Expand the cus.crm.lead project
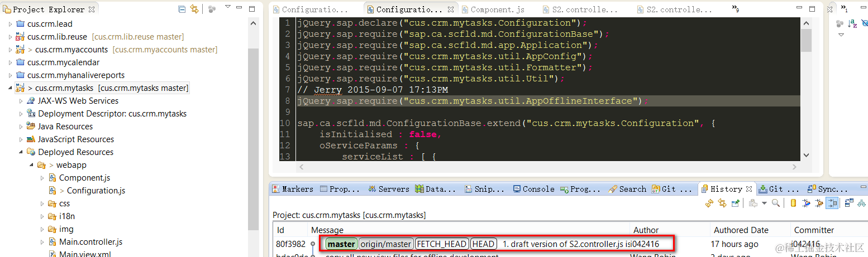Image resolution: width=868 pixels, height=257 pixels. pyautogui.click(x=10, y=24)
